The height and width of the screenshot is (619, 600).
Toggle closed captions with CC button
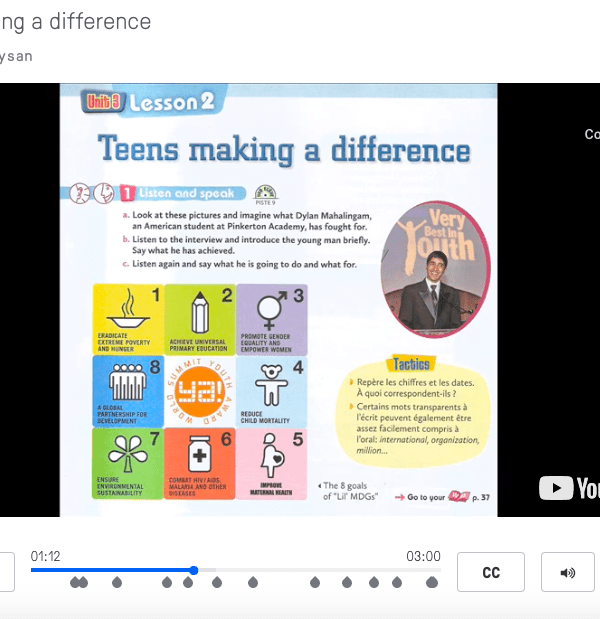click(490, 572)
